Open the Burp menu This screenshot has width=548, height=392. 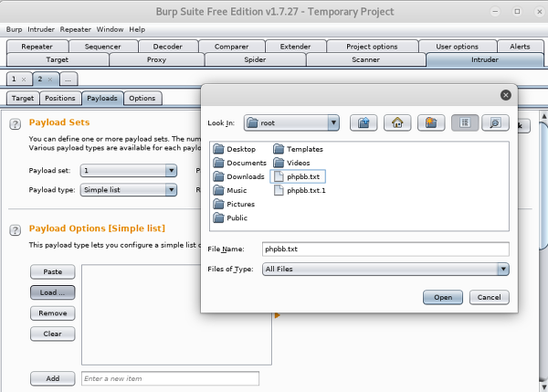[14, 29]
